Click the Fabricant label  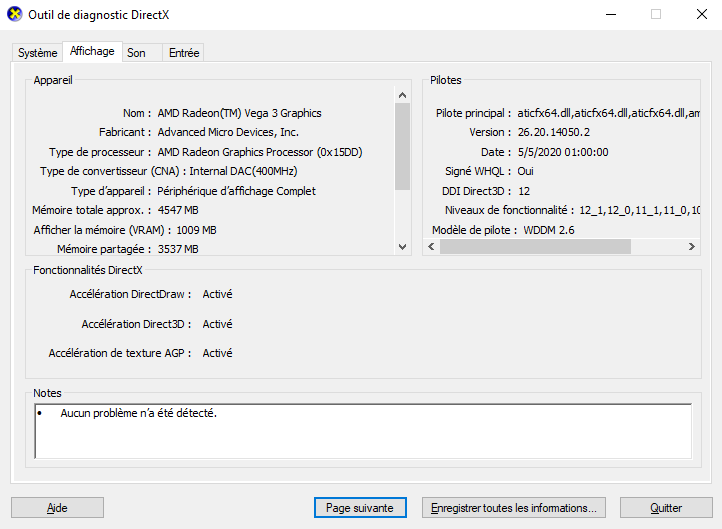point(125,133)
